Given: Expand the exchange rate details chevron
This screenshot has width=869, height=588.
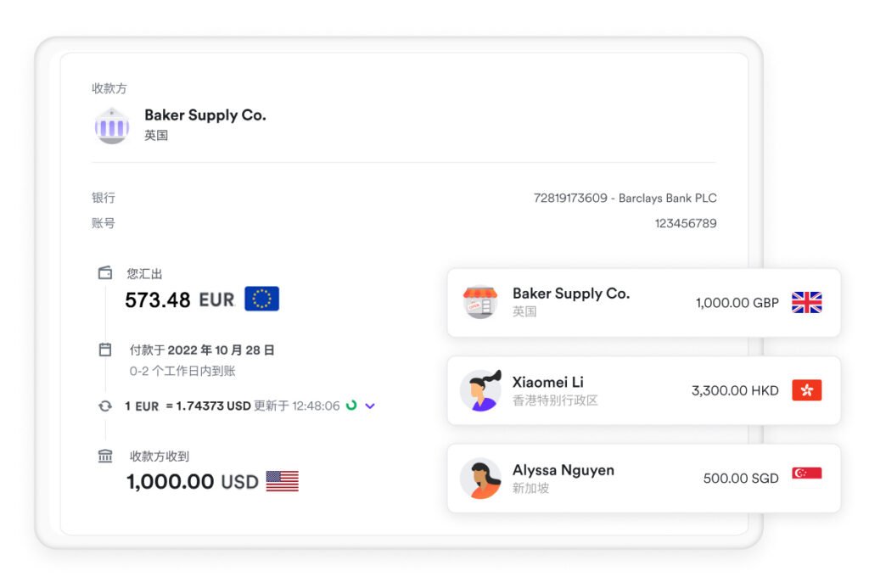Looking at the screenshot, I should point(370,406).
